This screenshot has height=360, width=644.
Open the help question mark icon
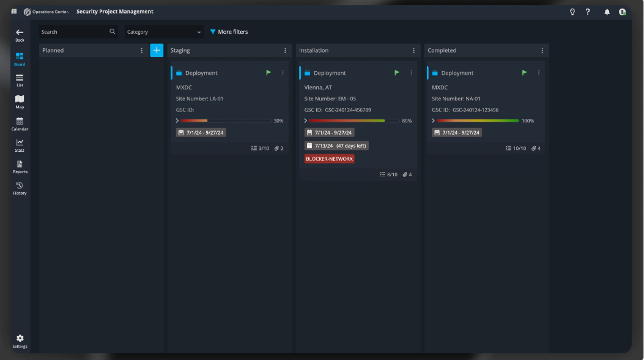(588, 12)
